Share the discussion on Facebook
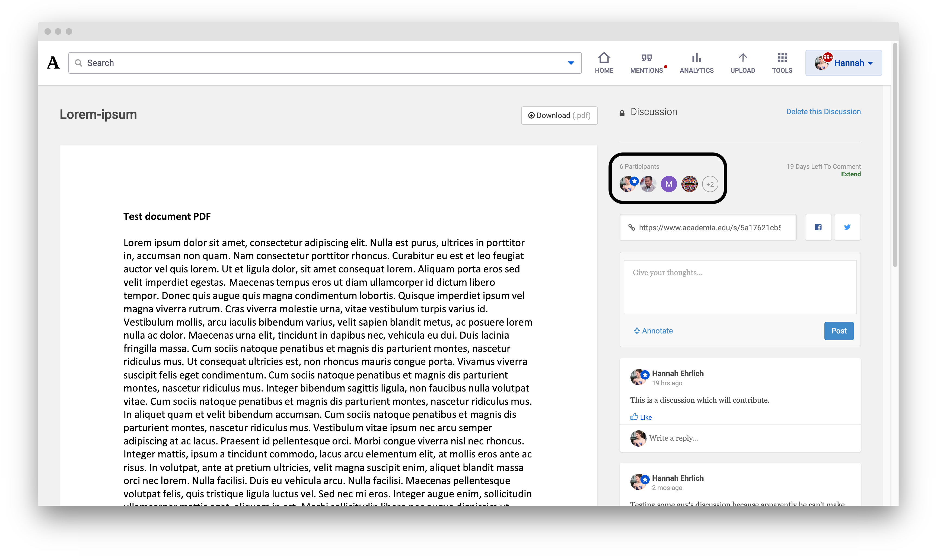 coord(818,227)
